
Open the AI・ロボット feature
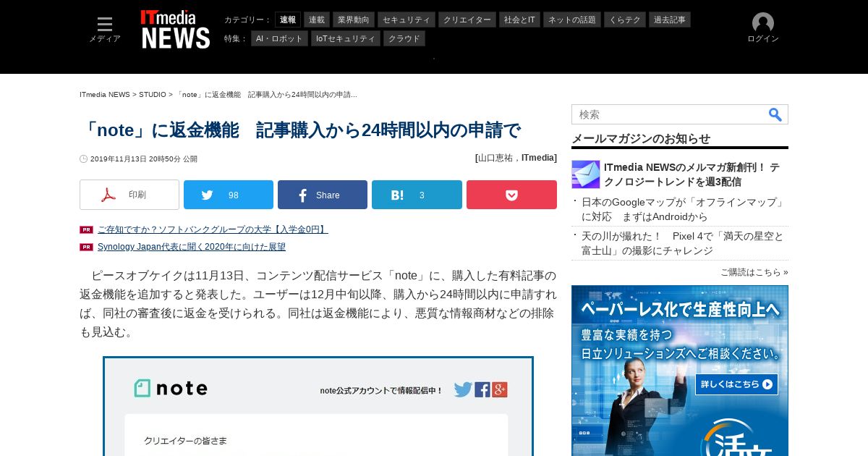coord(279,38)
